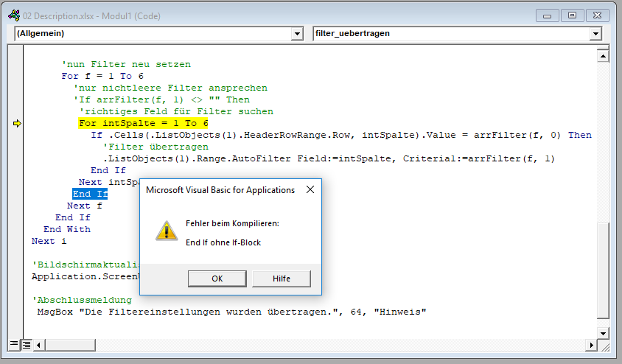The width and height of the screenshot is (622, 364).
Task: Click the warning triangle icon in dialog
Action: tap(166, 231)
